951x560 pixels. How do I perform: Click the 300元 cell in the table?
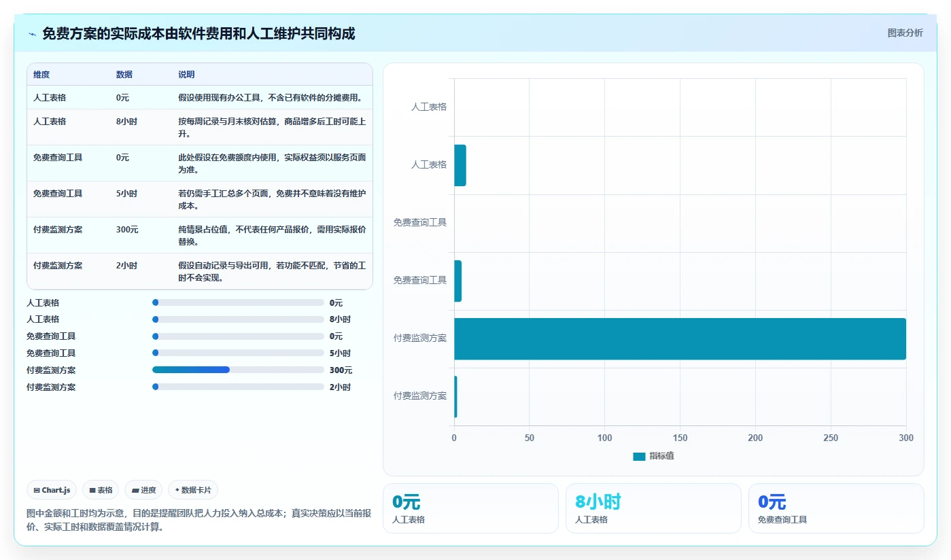pyautogui.click(x=127, y=230)
